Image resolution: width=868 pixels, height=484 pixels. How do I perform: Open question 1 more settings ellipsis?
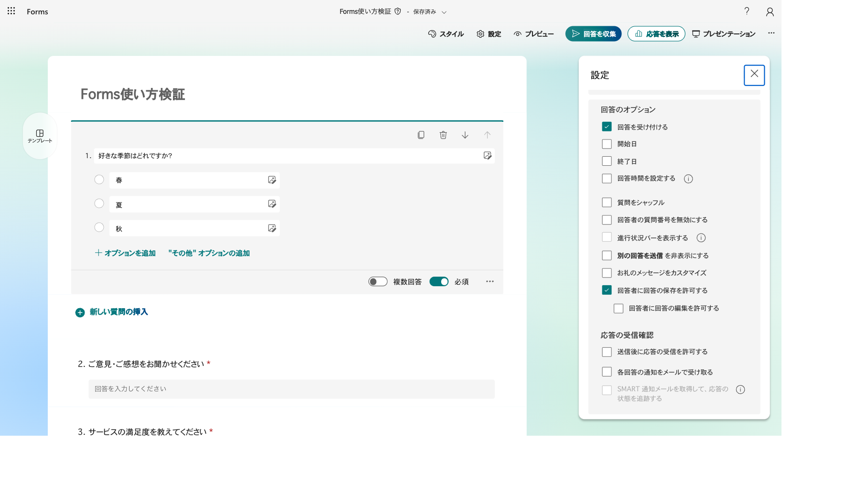pos(490,281)
